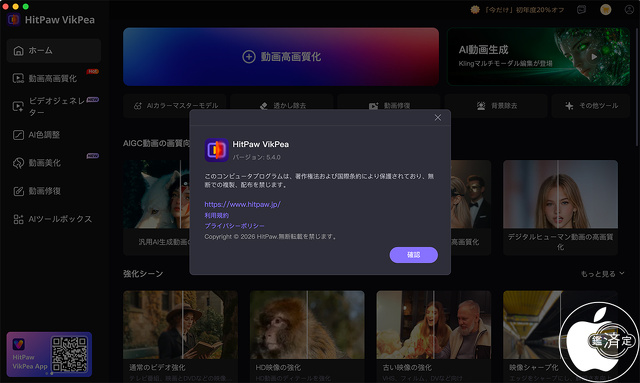
Task: Confirm the dialog with 確認
Action: click(413, 255)
